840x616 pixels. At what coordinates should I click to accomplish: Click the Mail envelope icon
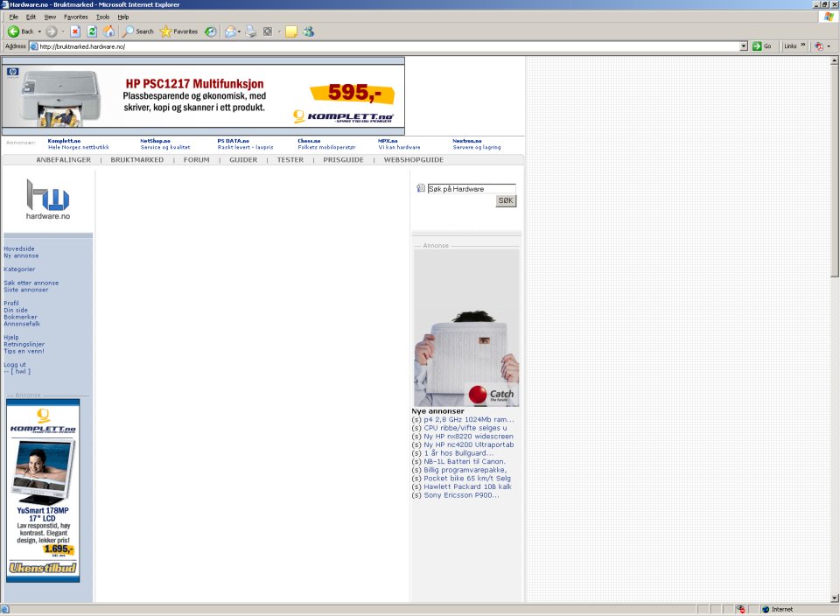click(x=230, y=31)
